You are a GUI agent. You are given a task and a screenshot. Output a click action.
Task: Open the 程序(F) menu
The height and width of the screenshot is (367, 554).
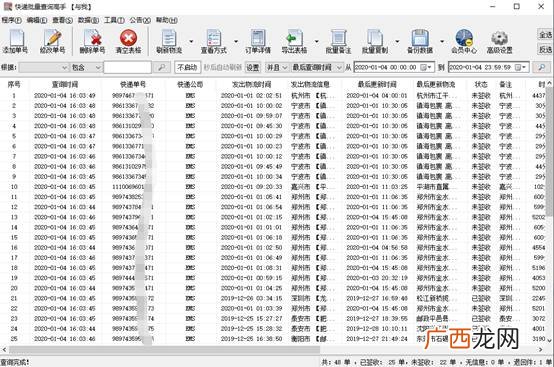tap(11, 20)
